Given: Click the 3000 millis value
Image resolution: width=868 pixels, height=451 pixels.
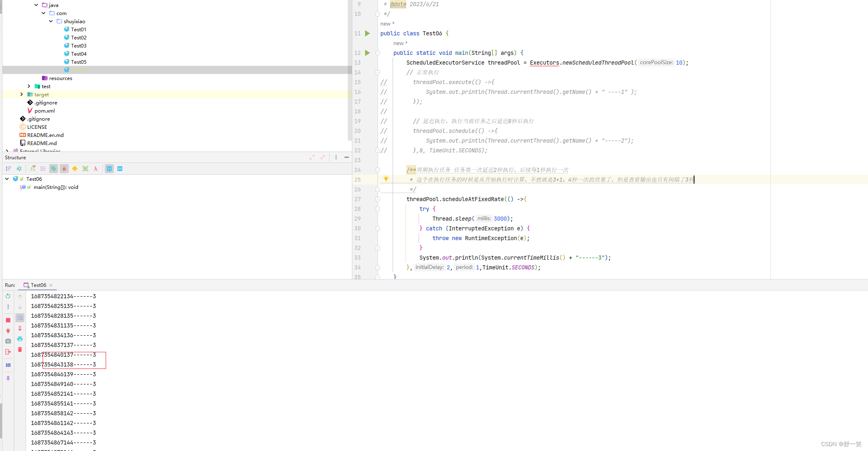Looking at the screenshot, I should [x=500, y=219].
